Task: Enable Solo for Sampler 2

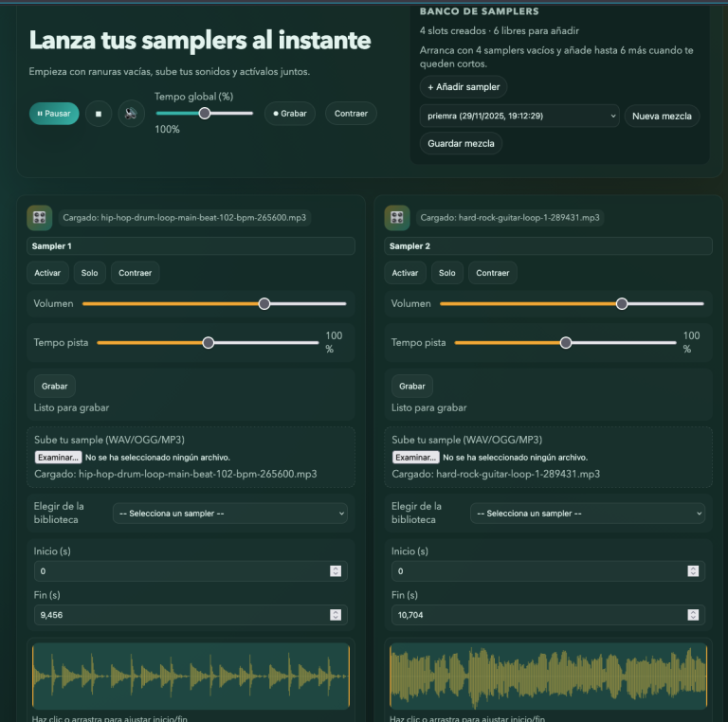Action: (446, 273)
